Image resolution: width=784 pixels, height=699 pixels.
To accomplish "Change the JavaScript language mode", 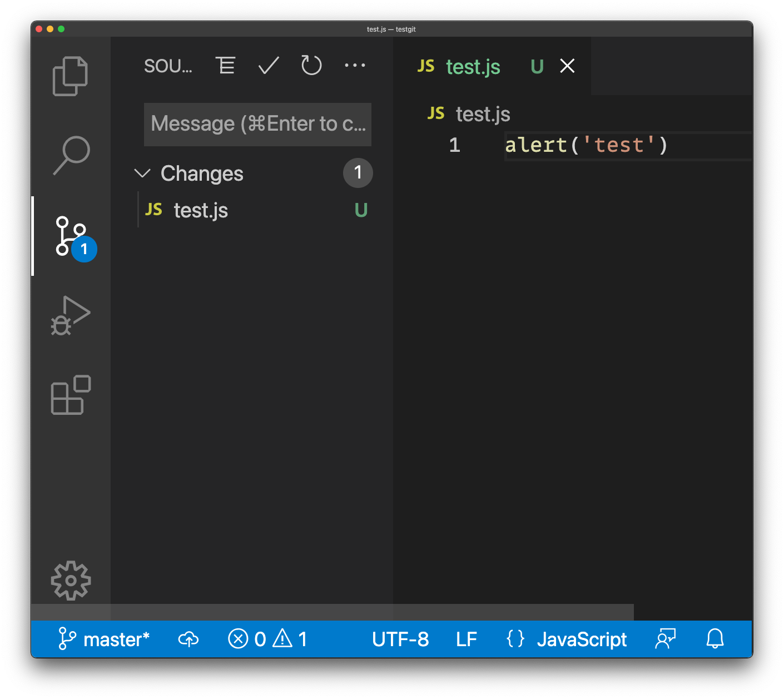I will [x=582, y=639].
